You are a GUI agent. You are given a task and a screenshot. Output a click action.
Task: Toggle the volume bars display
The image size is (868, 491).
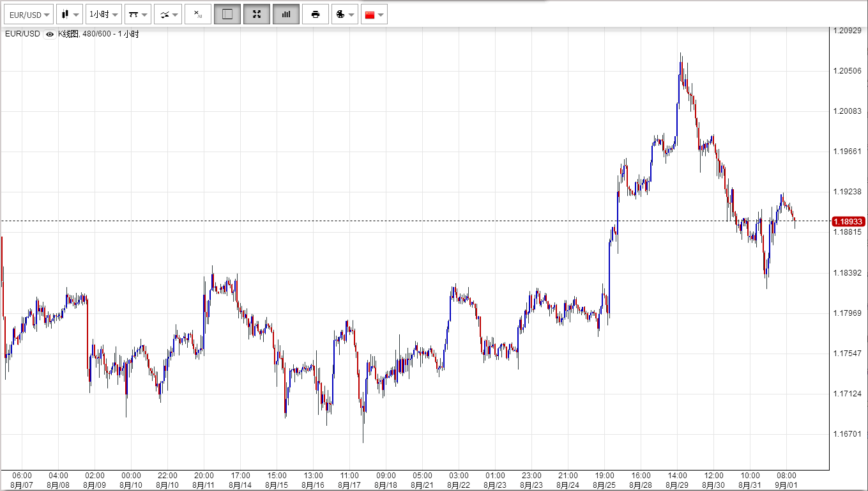tap(286, 14)
